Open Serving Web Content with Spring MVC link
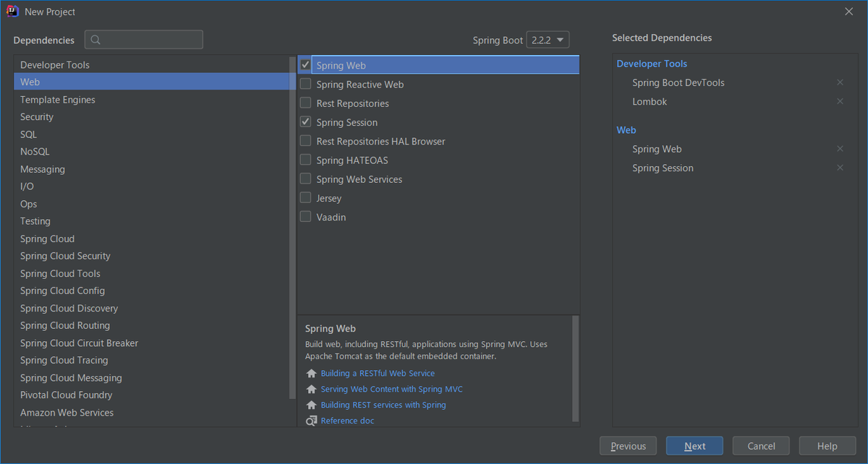The image size is (868, 464). (x=391, y=390)
